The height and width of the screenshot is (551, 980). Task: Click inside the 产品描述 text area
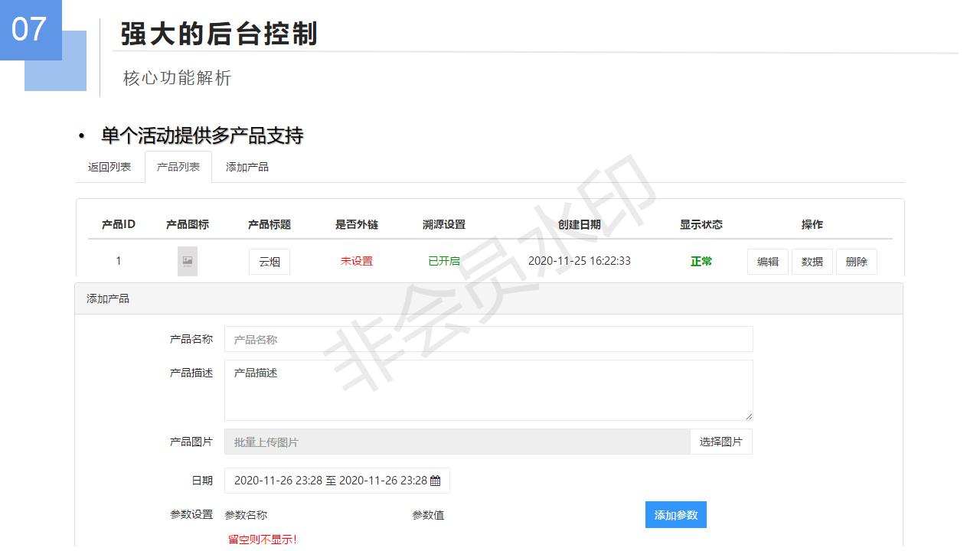click(x=488, y=390)
